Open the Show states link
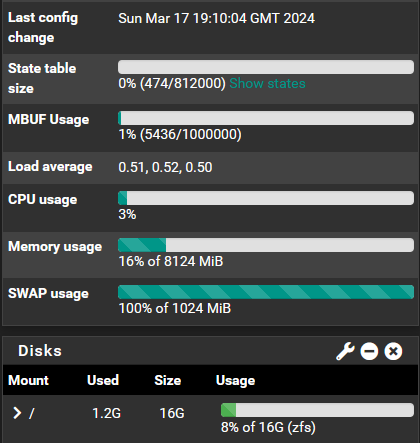 pos(267,83)
